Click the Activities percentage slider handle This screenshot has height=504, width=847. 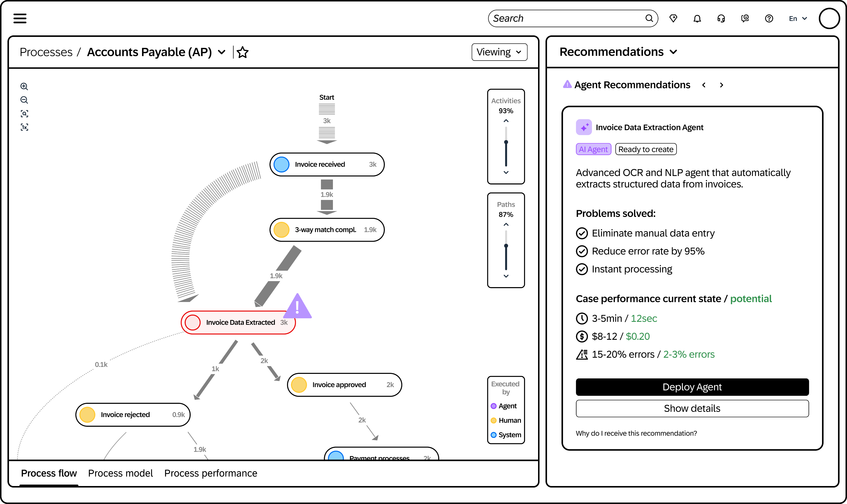506,142
